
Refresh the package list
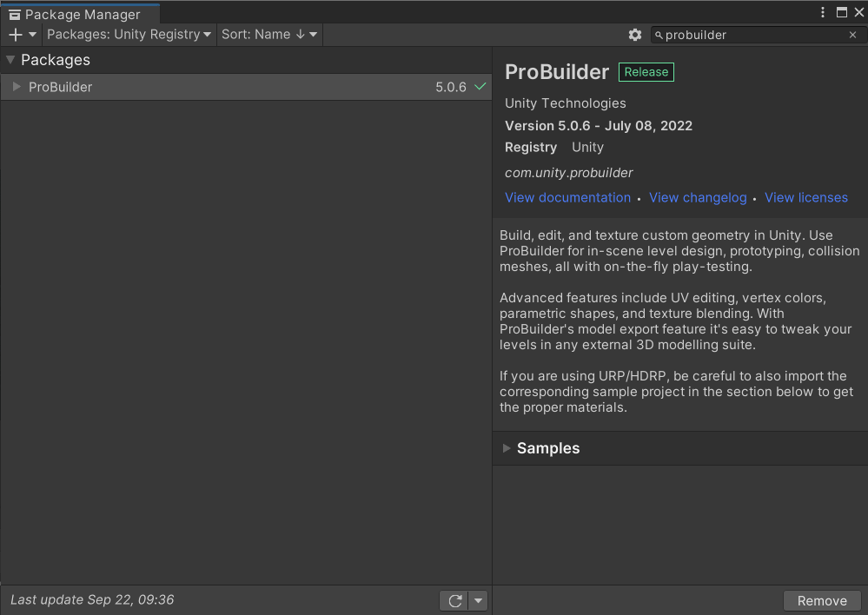click(x=454, y=600)
